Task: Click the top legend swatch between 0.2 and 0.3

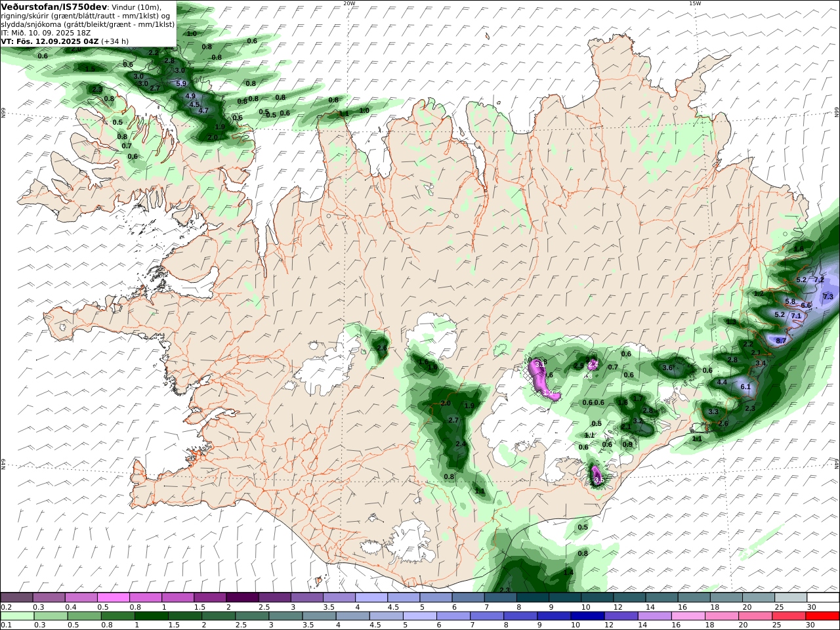Action: [x=16, y=597]
